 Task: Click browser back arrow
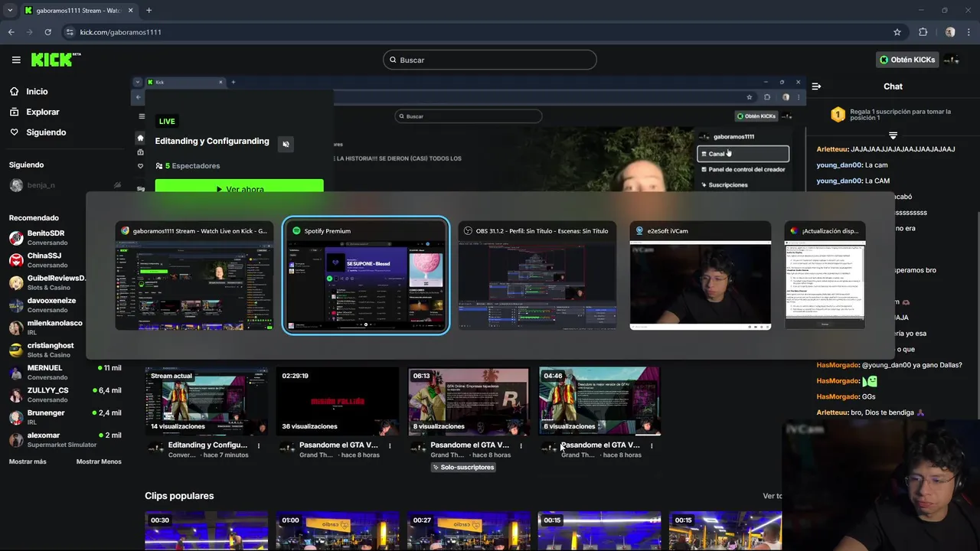(11, 32)
